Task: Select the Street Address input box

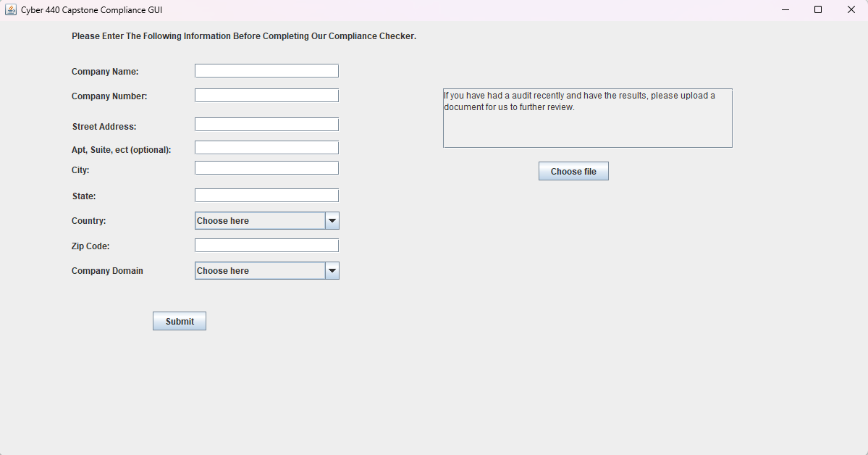Action: pyautogui.click(x=266, y=125)
